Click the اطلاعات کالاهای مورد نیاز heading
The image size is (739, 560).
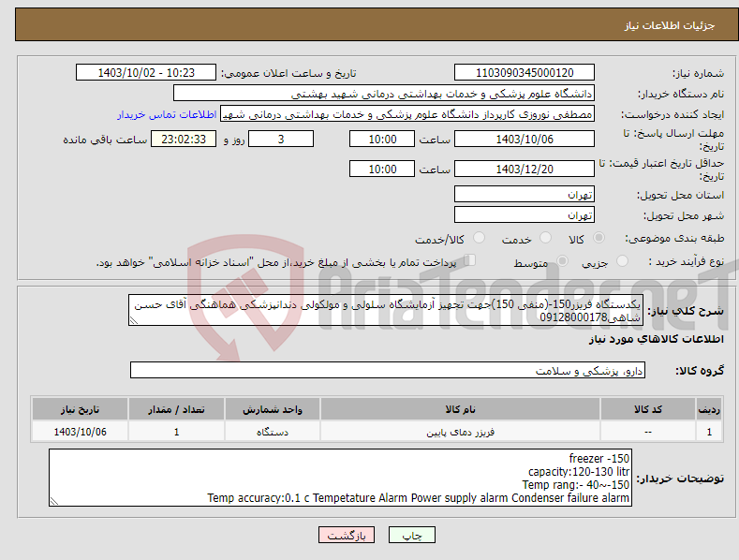[x=656, y=339]
